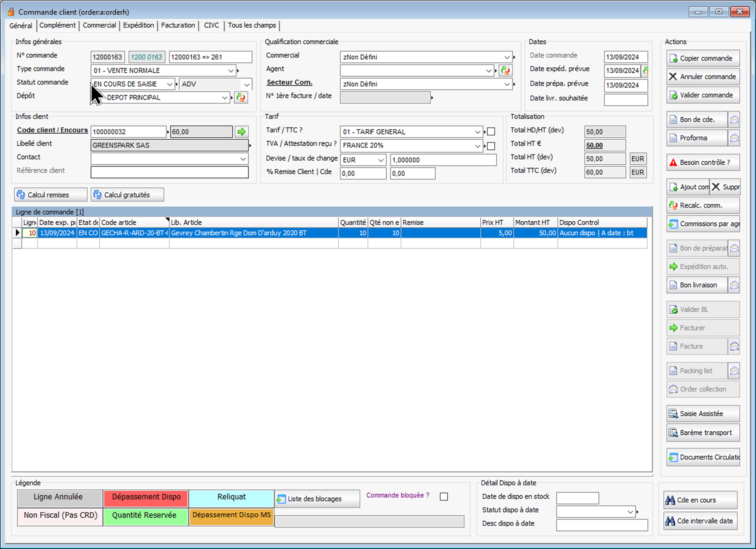Click email icon beside Bon livraison
This screenshot has height=549, width=756.
734,285
